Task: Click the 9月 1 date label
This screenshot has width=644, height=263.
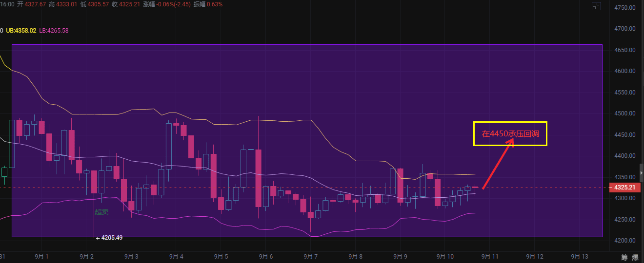Action: pos(41,257)
